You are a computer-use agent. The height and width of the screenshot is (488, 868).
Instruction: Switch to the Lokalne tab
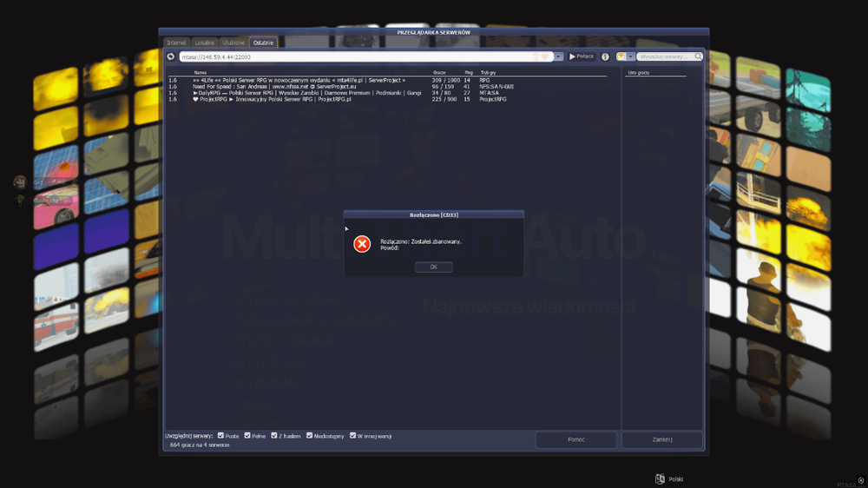204,43
